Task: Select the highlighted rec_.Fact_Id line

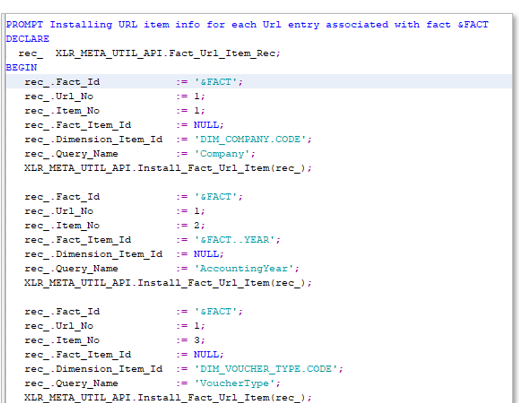Action: [259, 82]
